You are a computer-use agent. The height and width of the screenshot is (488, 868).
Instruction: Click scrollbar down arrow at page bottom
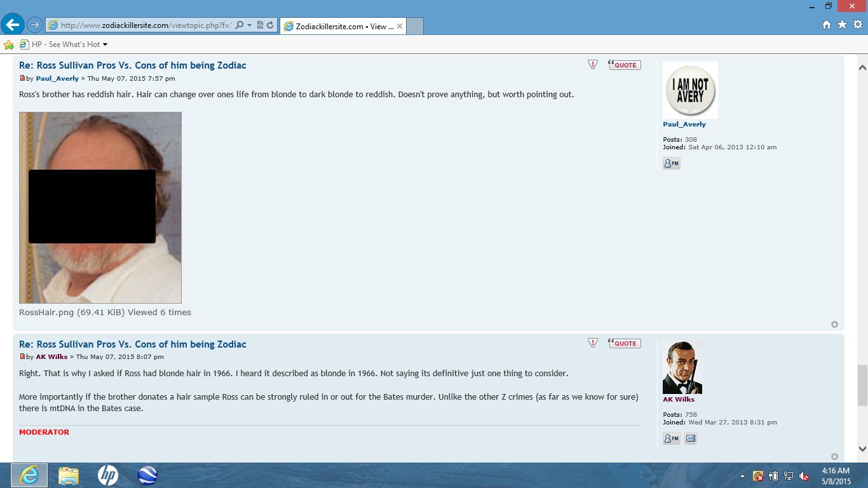click(862, 449)
